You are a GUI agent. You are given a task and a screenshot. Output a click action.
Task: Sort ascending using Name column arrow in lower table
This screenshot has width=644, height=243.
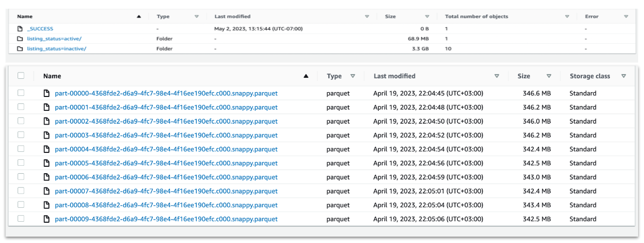coord(306,76)
